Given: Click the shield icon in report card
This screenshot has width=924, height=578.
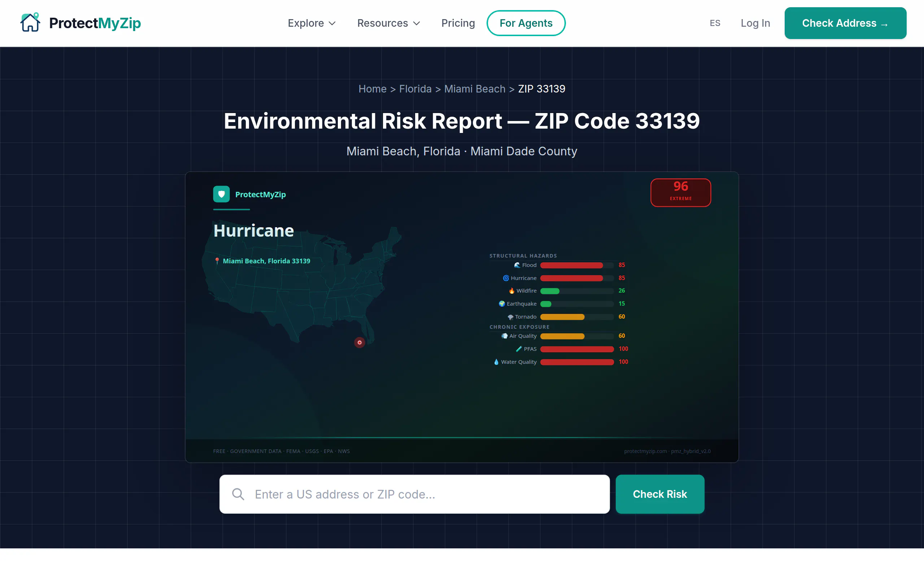Looking at the screenshot, I should [222, 194].
